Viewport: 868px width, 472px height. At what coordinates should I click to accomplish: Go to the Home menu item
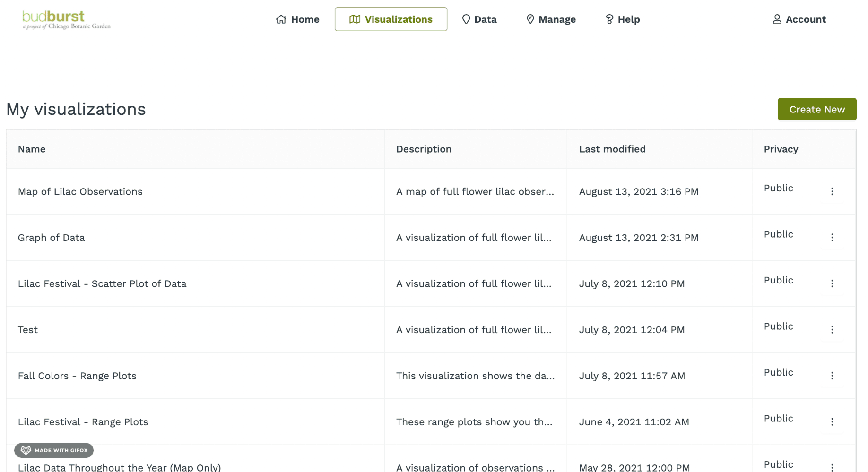coord(298,19)
